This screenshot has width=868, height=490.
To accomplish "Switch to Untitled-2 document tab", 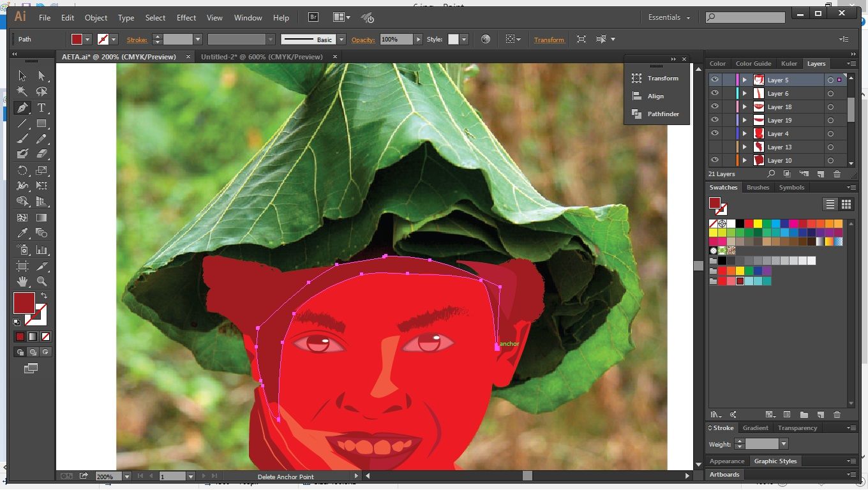I will point(262,56).
